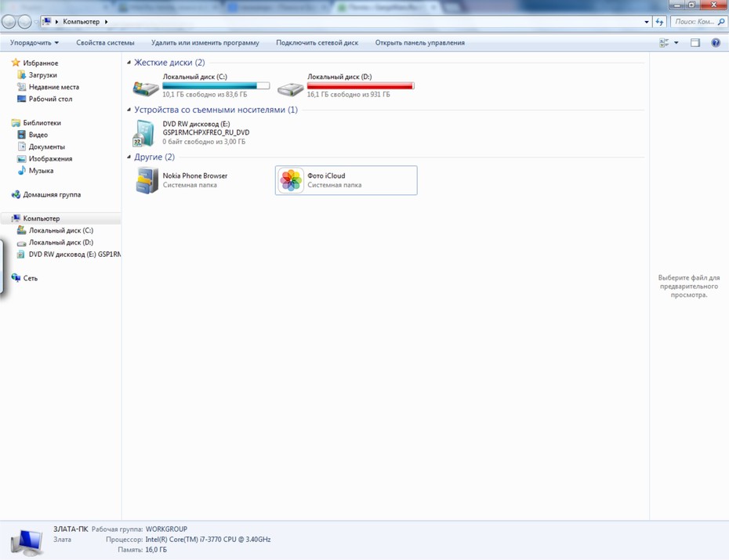This screenshot has width=729, height=560.
Task: Click the 16,0 ГБ memory value
Action: (156, 550)
